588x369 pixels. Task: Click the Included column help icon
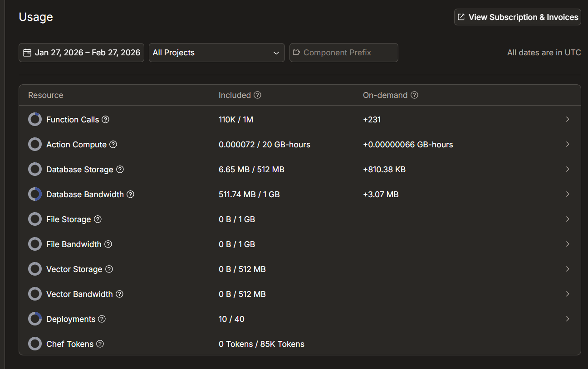258,95
